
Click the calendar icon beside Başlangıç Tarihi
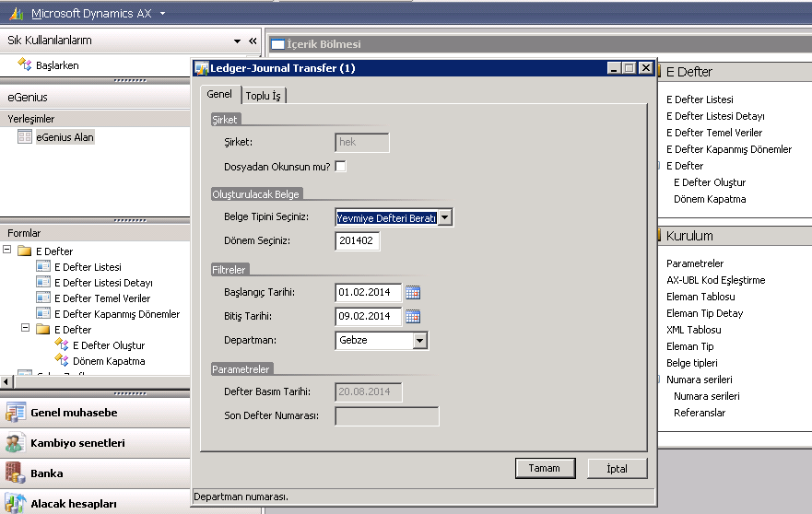click(413, 293)
